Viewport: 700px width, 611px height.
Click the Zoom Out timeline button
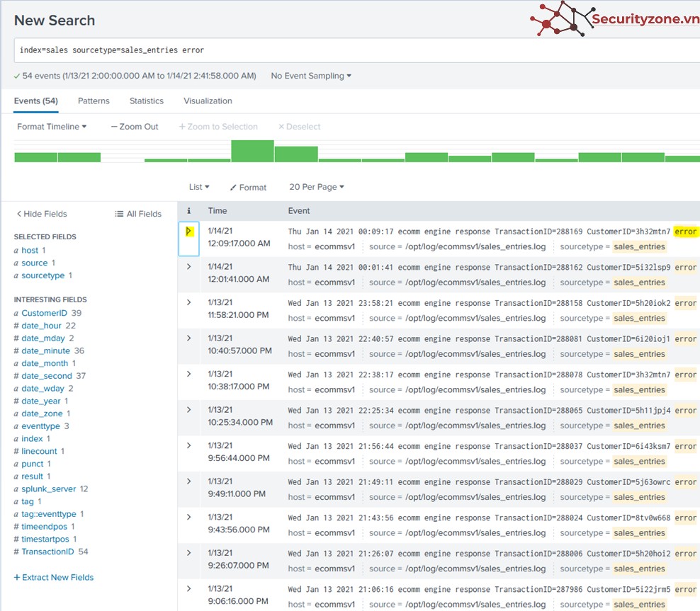click(135, 127)
